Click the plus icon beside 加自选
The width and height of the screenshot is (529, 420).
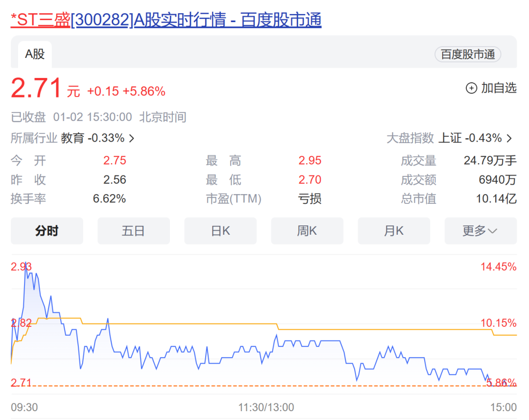(471, 88)
